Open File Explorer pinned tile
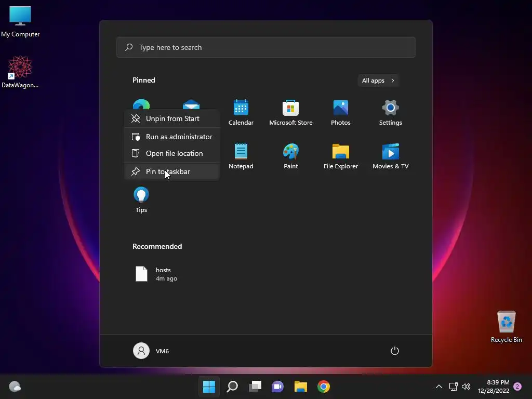Viewport: 532px width, 399px height. [341, 156]
